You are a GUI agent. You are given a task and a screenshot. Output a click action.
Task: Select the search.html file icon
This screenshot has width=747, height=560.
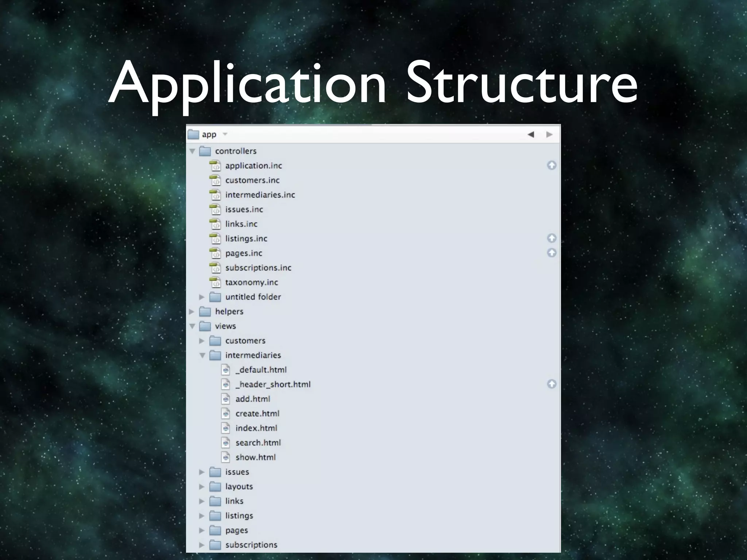pos(226,443)
